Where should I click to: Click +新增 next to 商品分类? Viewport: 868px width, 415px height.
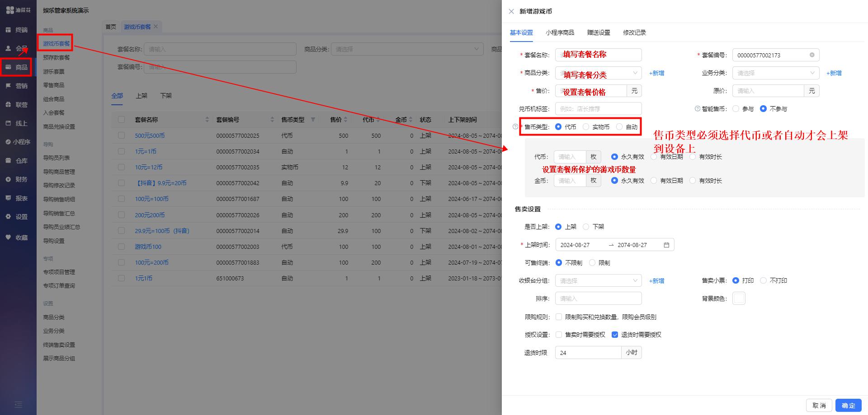point(656,73)
